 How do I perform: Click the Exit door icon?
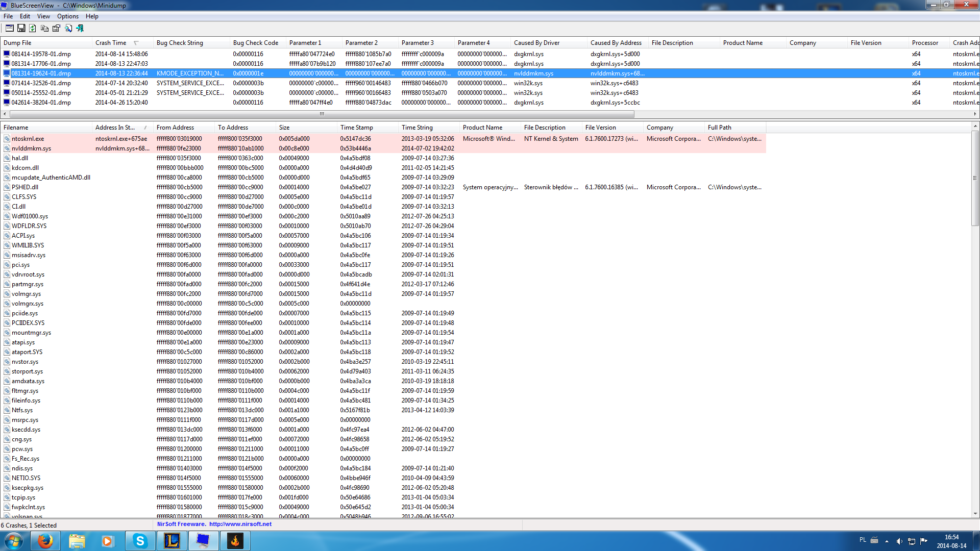(x=80, y=28)
